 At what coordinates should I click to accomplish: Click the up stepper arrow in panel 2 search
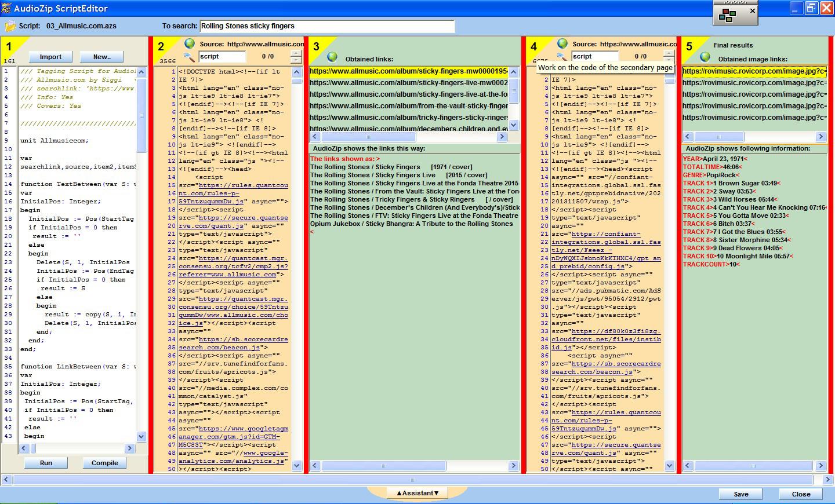[296, 54]
